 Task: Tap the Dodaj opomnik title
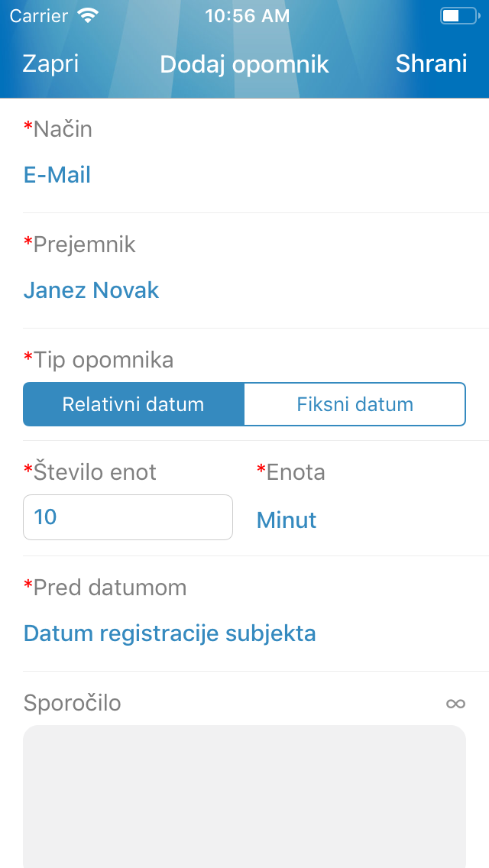tap(244, 64)
